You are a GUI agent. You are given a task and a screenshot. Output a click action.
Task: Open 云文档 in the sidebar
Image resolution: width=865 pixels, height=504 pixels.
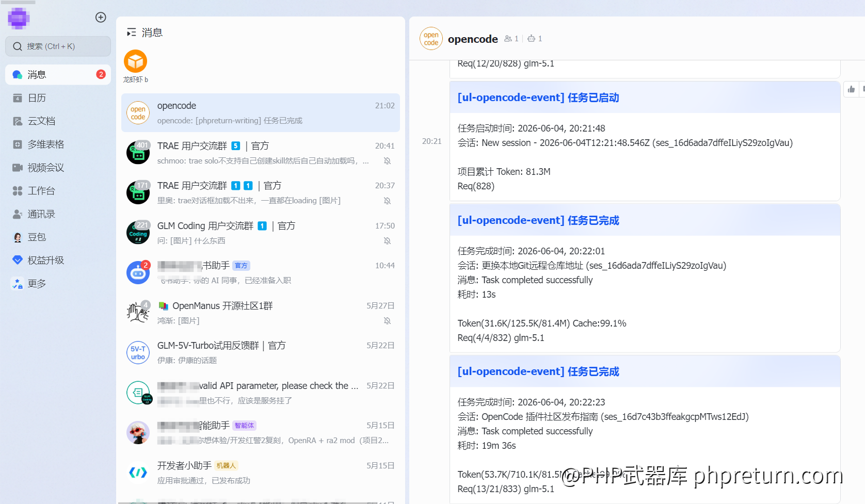[x=58, y=121]
